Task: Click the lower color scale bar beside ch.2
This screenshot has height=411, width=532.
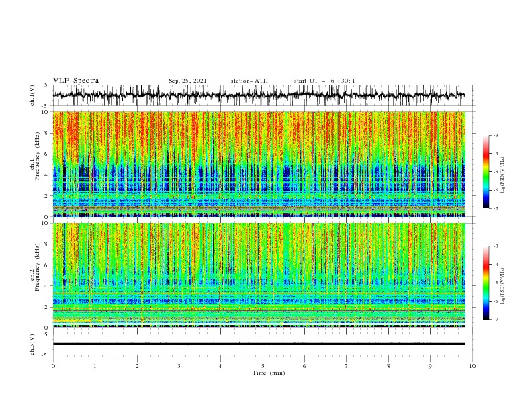Action: pyautogui.click(x=486, y=283)
